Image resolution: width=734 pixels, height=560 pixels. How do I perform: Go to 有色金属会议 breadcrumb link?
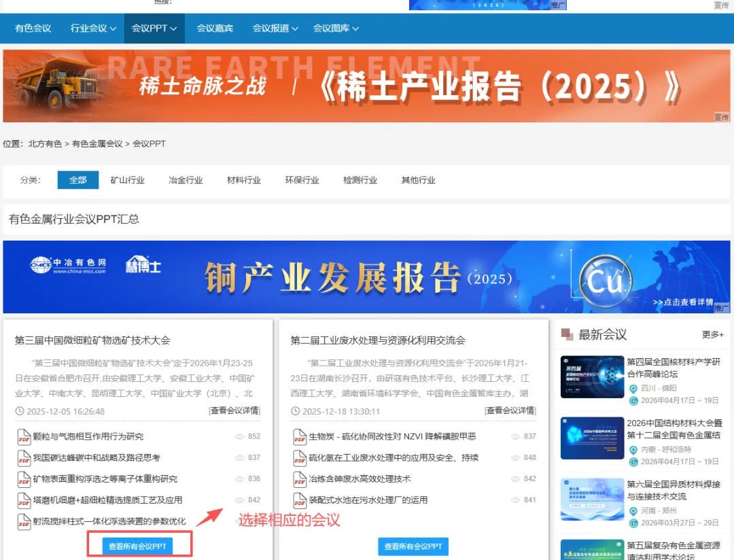pos(97,144)
